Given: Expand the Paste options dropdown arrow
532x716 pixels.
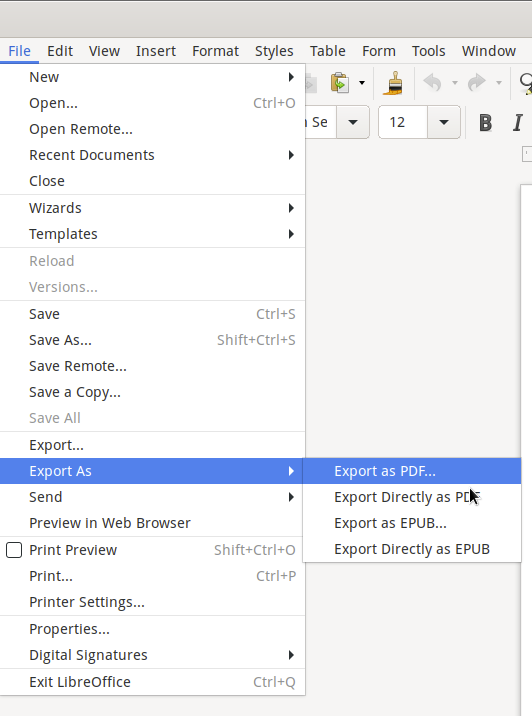Looking at the screenshot, I should coord(362,83).
